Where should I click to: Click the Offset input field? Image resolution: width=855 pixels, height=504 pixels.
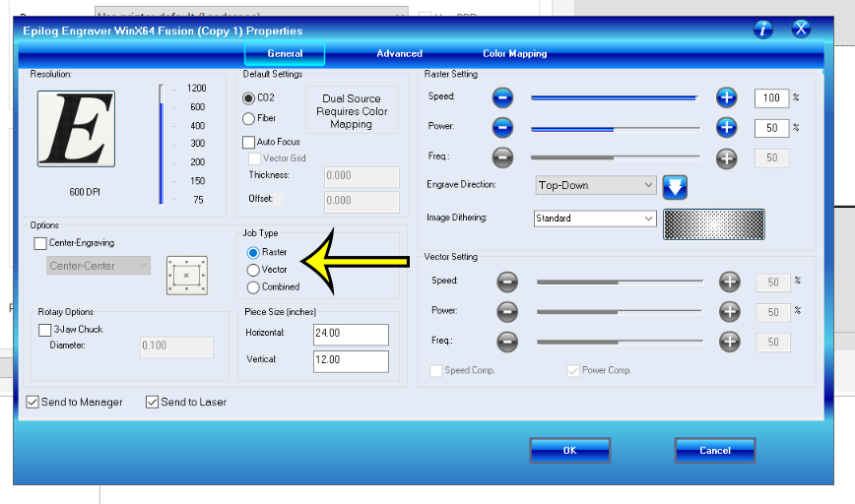point(362,201)
